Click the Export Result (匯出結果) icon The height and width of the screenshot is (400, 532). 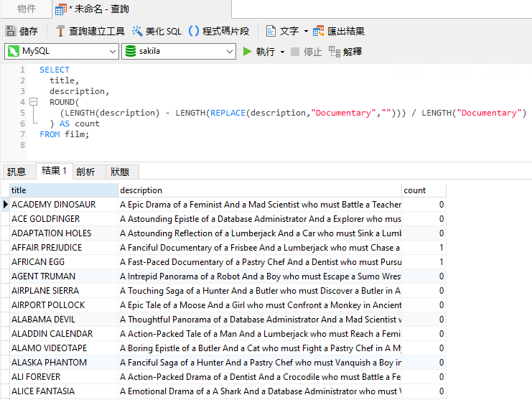(319, 31)
